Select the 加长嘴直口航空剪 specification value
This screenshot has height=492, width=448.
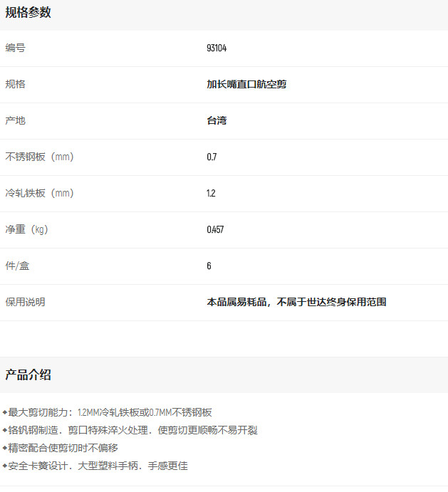click(246, 85)
